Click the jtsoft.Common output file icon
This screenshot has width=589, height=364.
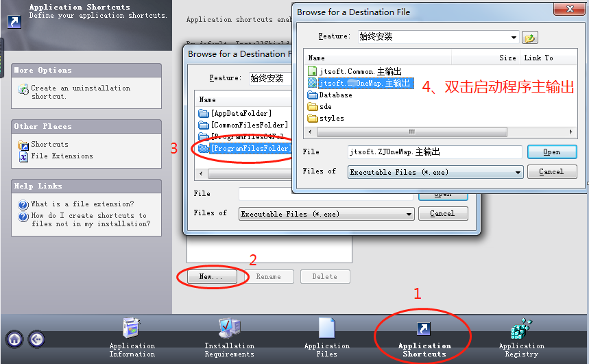[x=312, y=71]
